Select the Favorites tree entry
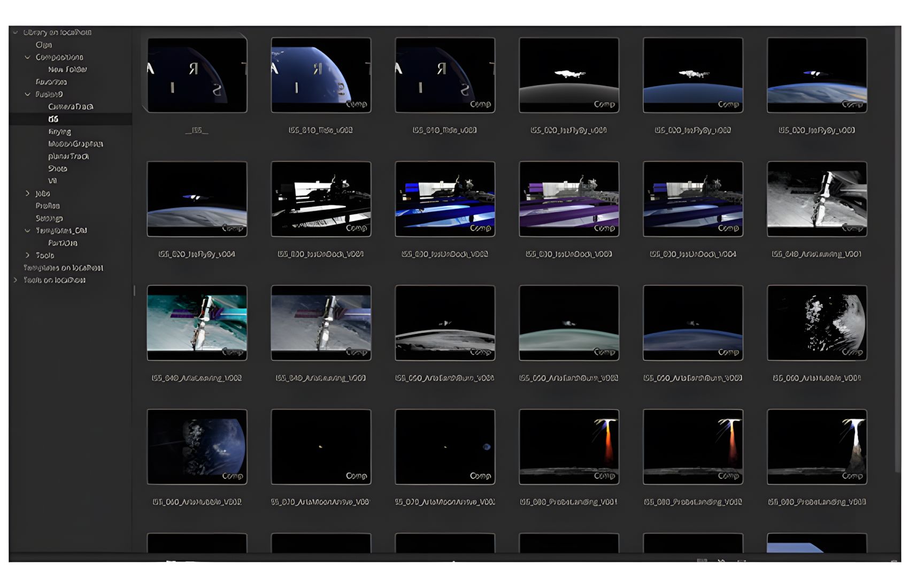Screen dimensions: 909x588 click(x=51, y=82)
